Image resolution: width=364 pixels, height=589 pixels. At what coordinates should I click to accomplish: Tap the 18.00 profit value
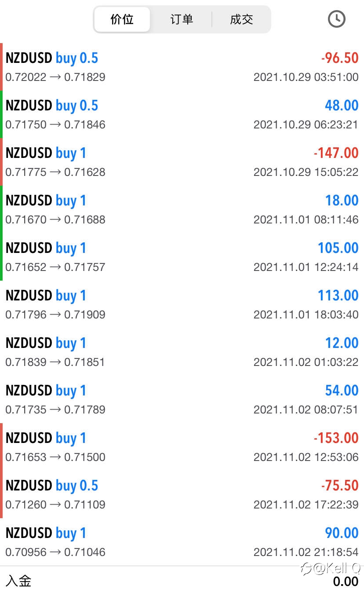pos(342,201)
